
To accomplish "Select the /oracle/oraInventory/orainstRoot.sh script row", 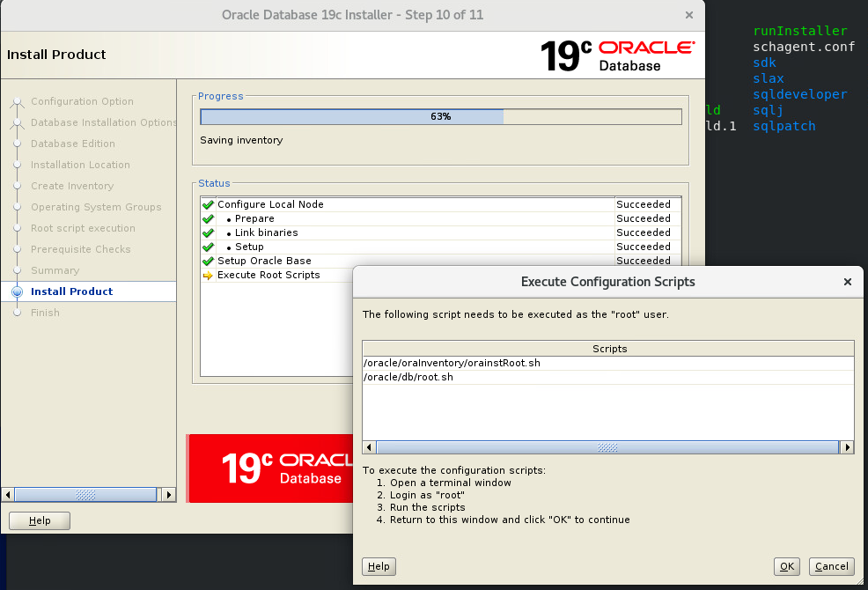I will (x=607, y=363).
